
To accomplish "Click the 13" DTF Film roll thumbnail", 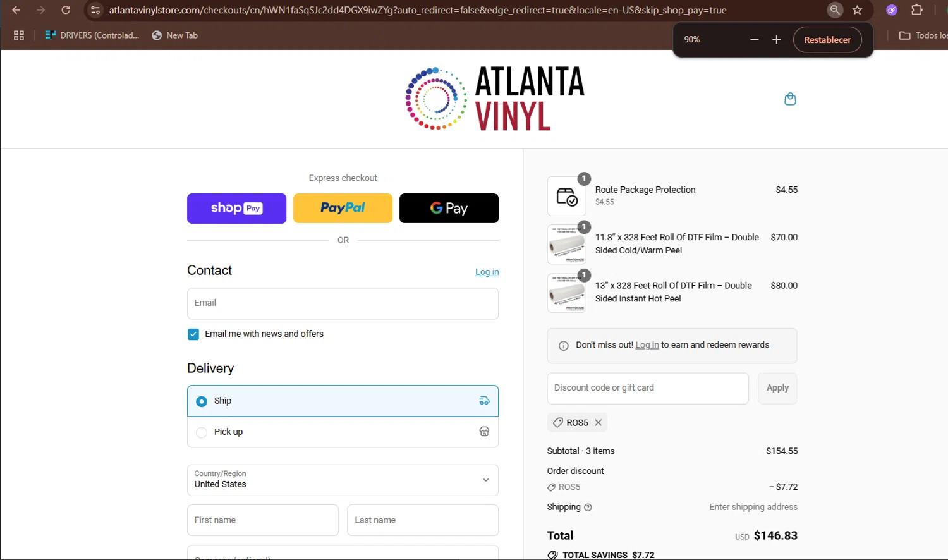I will coord(567,293).
